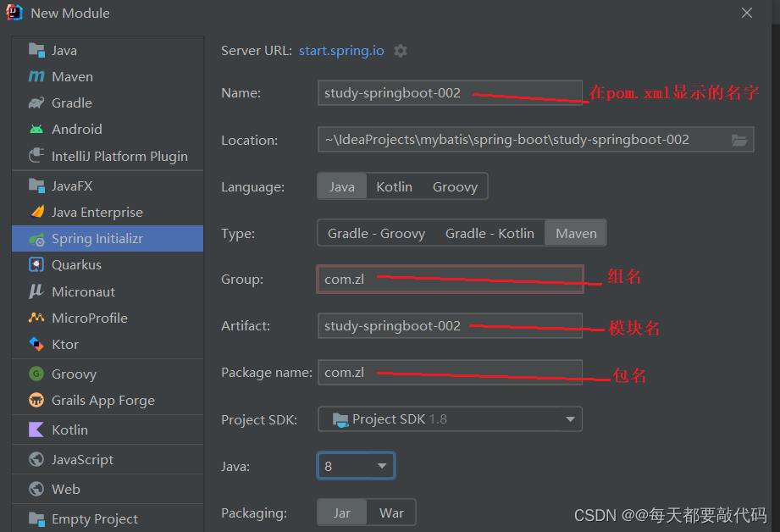The image size is (780, 532).
Task: Click the Quarkus icon
Action: click(x=36, y=264)
